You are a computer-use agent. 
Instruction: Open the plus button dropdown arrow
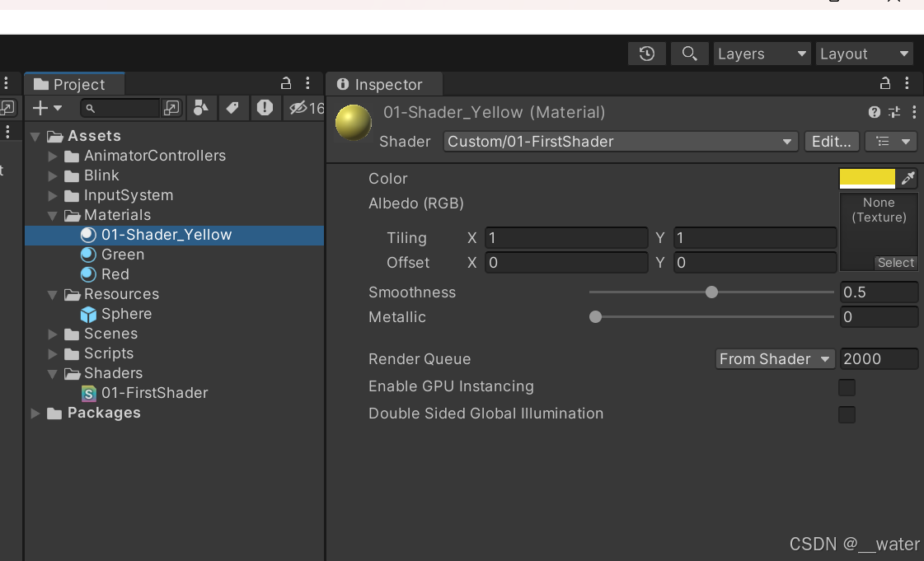point(58,108)
